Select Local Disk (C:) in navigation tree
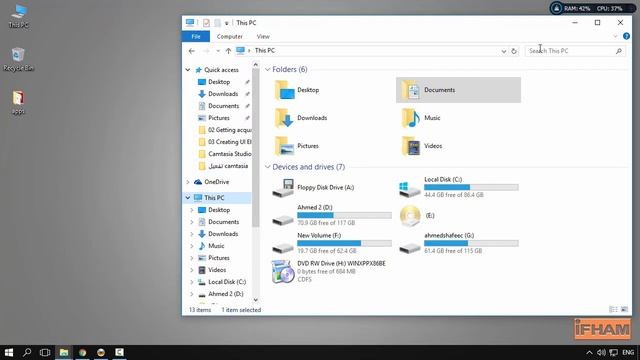 [x=227, y=282]
